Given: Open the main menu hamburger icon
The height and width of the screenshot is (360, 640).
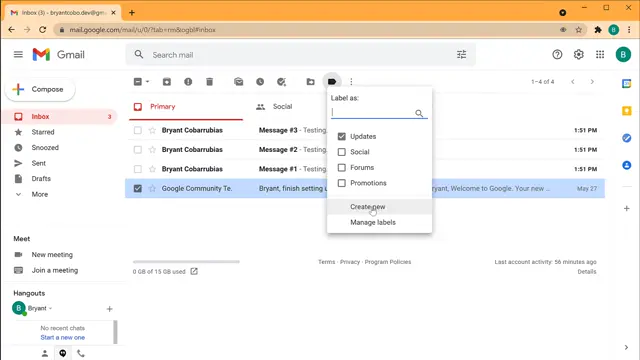Looking at the screenshot, I should pyautogui.click(x=18, y=54).
